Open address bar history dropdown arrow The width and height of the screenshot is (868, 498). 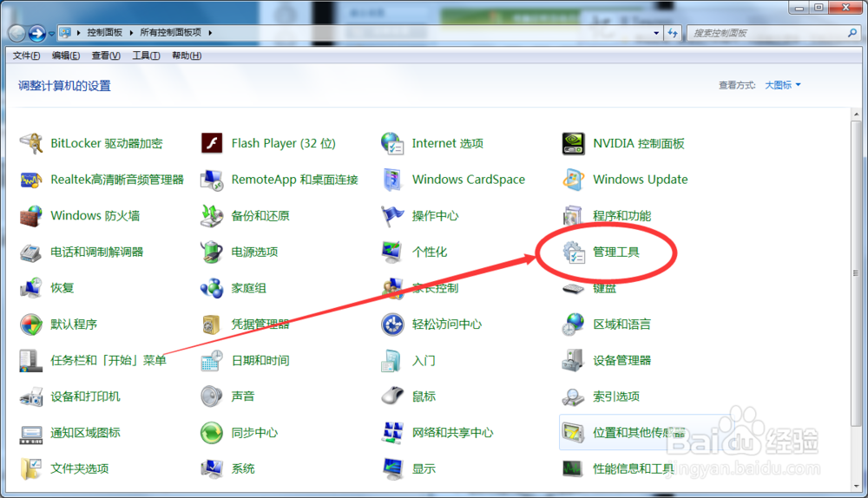coord(656,33)
